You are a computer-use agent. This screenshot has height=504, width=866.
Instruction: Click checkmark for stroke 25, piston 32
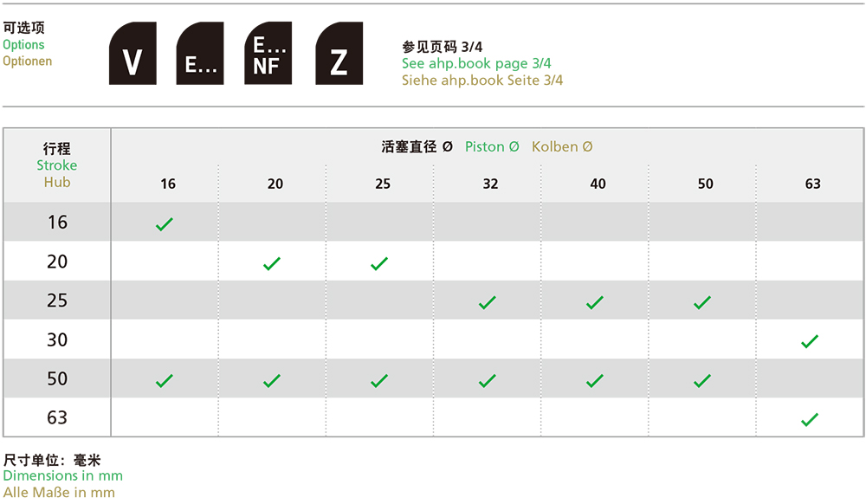pyautogui.click(x=487, y=302)
